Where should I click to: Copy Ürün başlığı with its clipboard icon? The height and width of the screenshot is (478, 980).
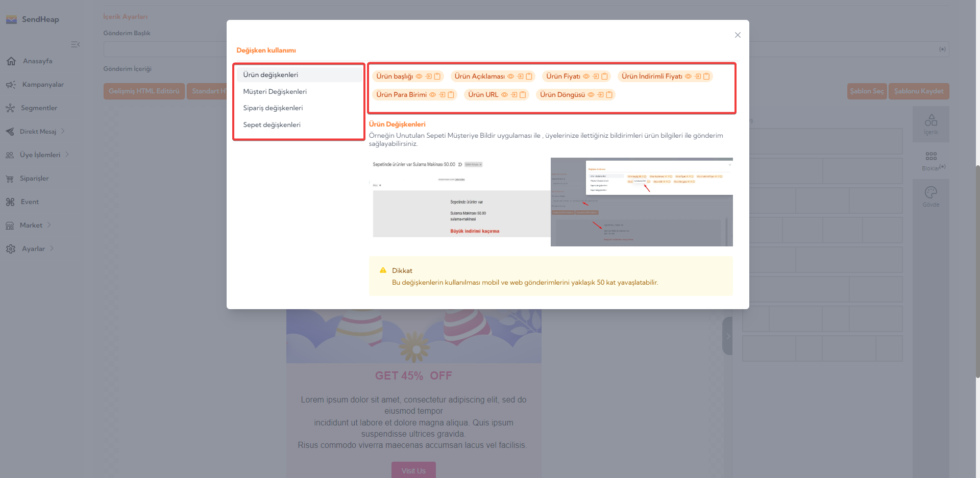(437, 77)
